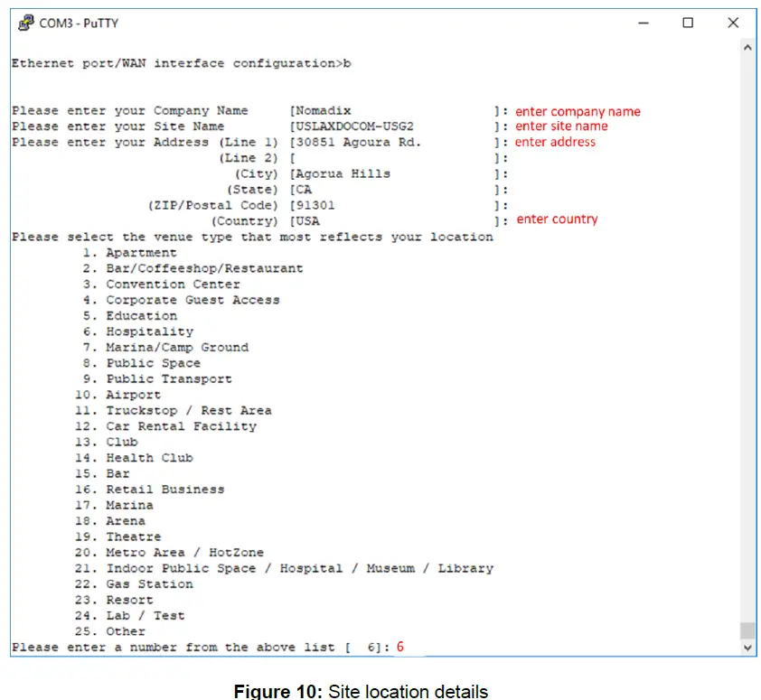Click venue option '18. Arena'
This screenshot has width=761, height=700.
[x=109, y=521]
